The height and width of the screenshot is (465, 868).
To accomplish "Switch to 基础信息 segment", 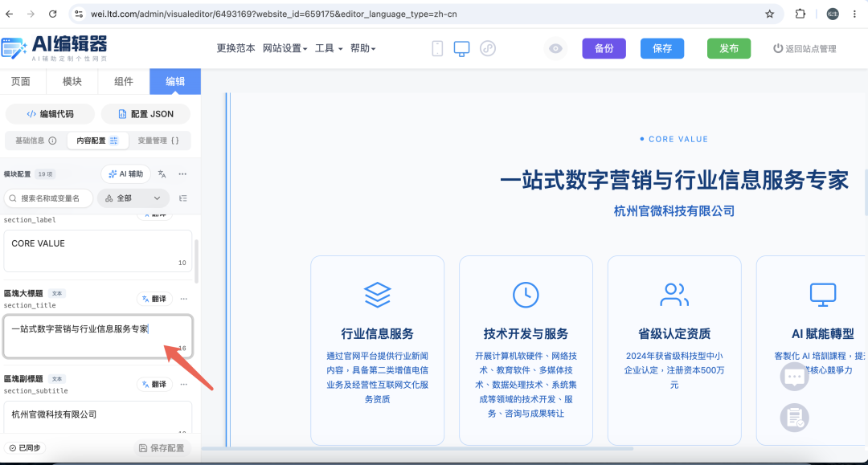I will [36, 141].
